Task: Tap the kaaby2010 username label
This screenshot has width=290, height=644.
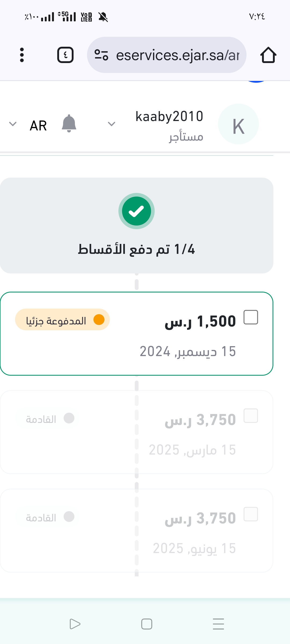Action: point(169,116)
